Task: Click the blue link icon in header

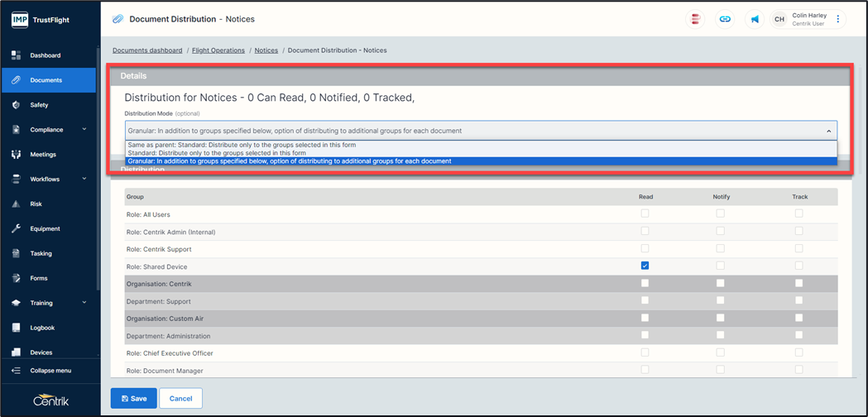Action: point(725,19)
